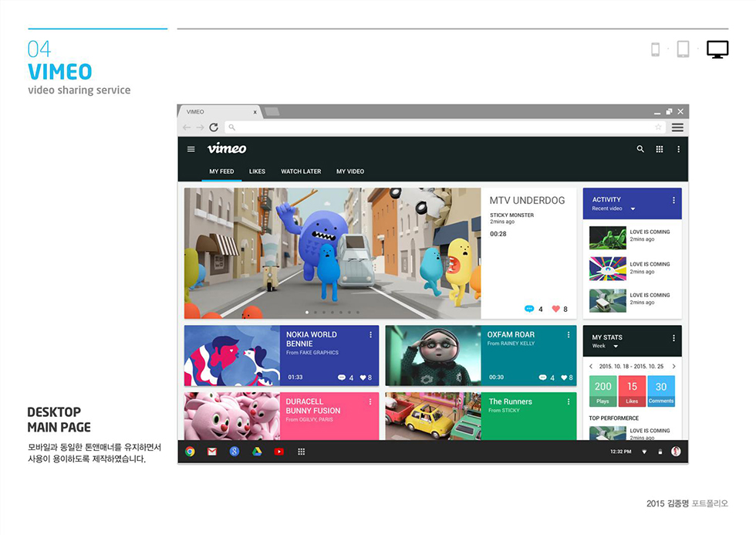756x535 pixels.
Task: Click the next date range arrow in MY STATS
Action: click(673, 367)
